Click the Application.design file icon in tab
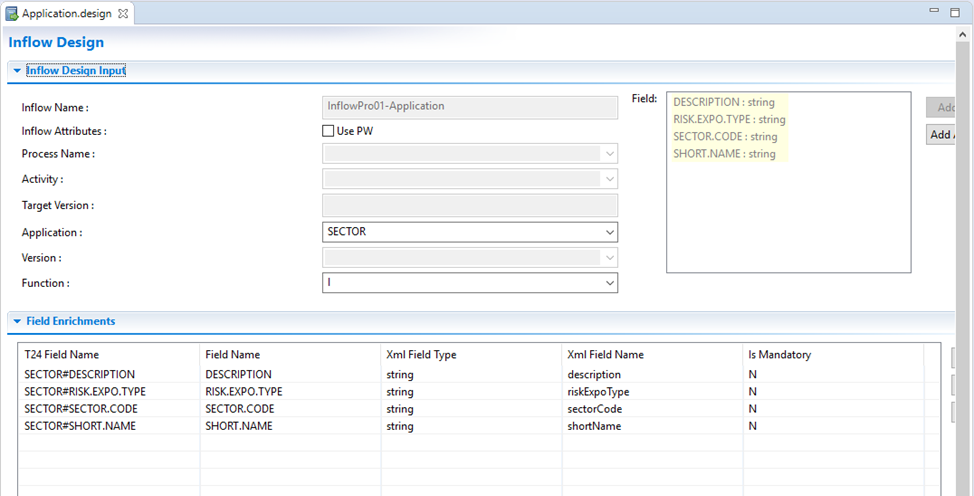 point(13,14)
